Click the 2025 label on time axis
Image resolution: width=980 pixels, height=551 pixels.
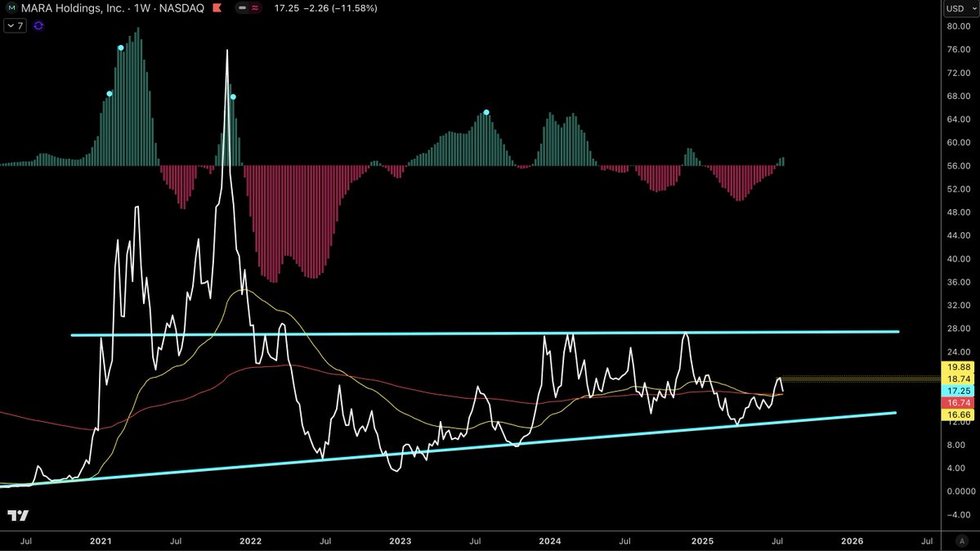tap(702, 541)
